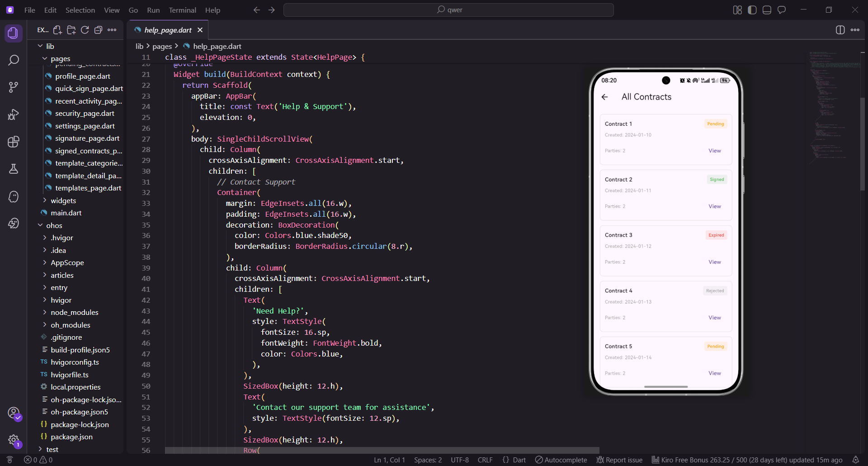This screenshot has width=868, height=466.
Task: Open notifications bell in status bar
Action: click(x=855, y=460)
